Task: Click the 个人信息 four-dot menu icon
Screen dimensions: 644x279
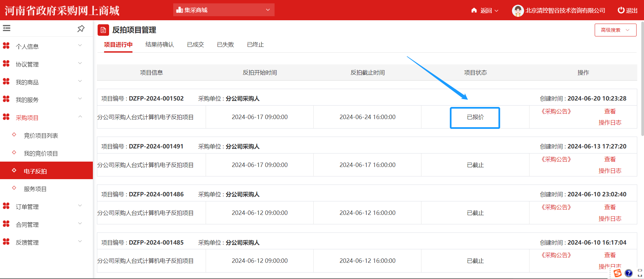Action: [x=6, y=46]
